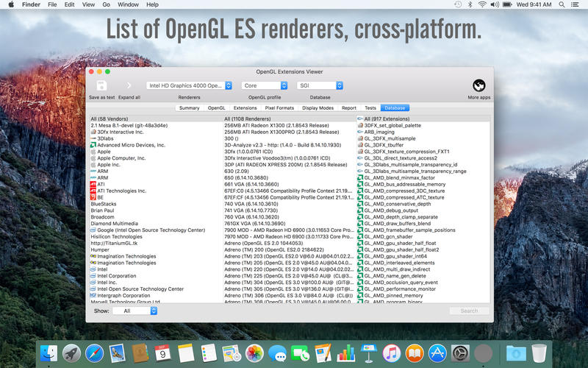Viewport: 588px width, 368px height.
Task: Select renderer Adreno (OpenGL ES 2.0 1044053)
Action: pos(289,243)
